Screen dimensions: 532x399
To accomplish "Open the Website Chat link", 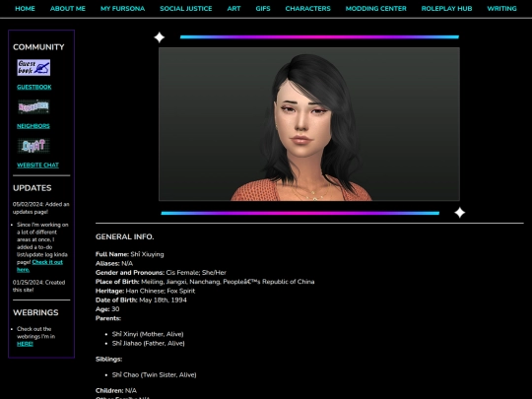I will point(37,166).
